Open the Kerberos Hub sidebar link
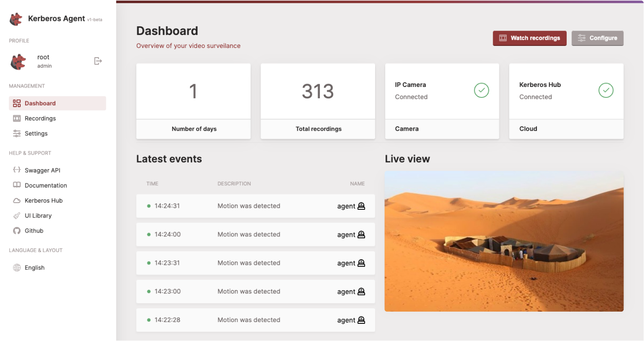Viewport: 644px width, 341px height. pyautogui.click(x=43, y=200)
